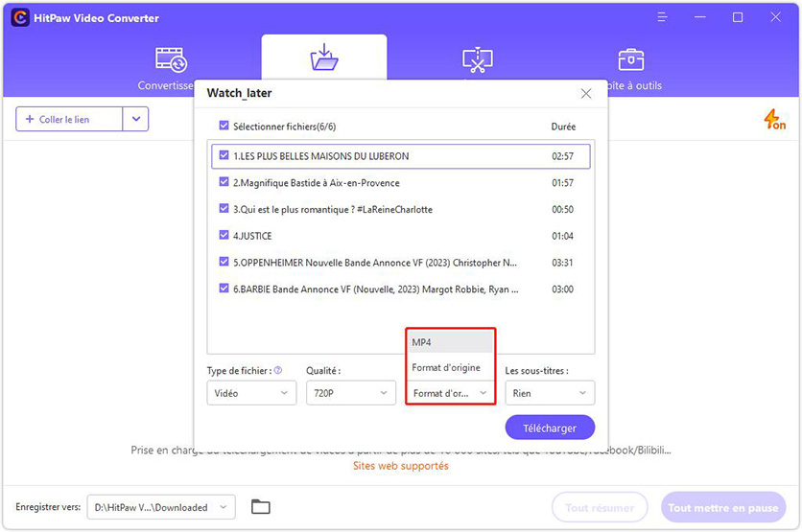802x532 pixels.
Task: Open the Sites web supportés link
Action: (400, 466)
